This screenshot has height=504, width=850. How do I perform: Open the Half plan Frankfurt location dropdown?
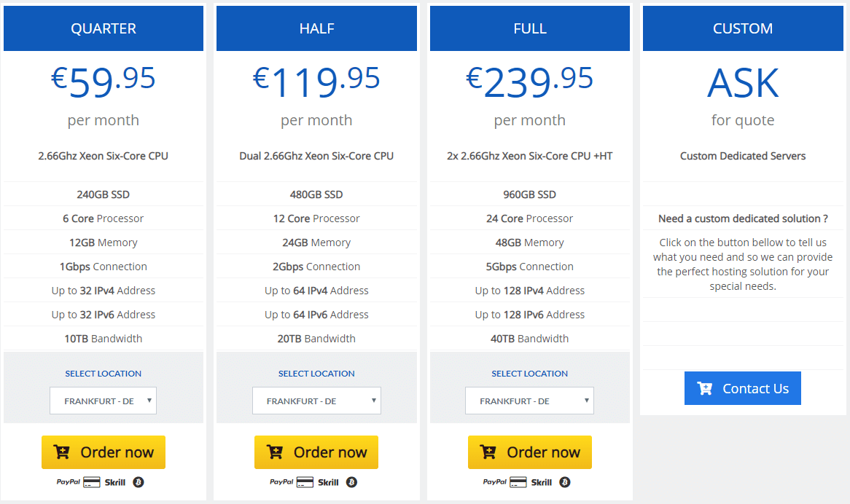[x=316, y=401]
